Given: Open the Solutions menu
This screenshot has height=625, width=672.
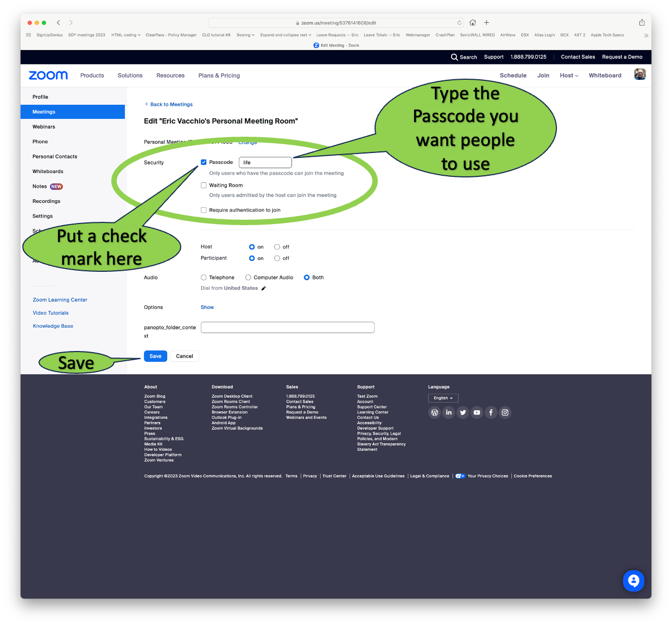Looking at the screenshot, I should click(x=130, y=75).
